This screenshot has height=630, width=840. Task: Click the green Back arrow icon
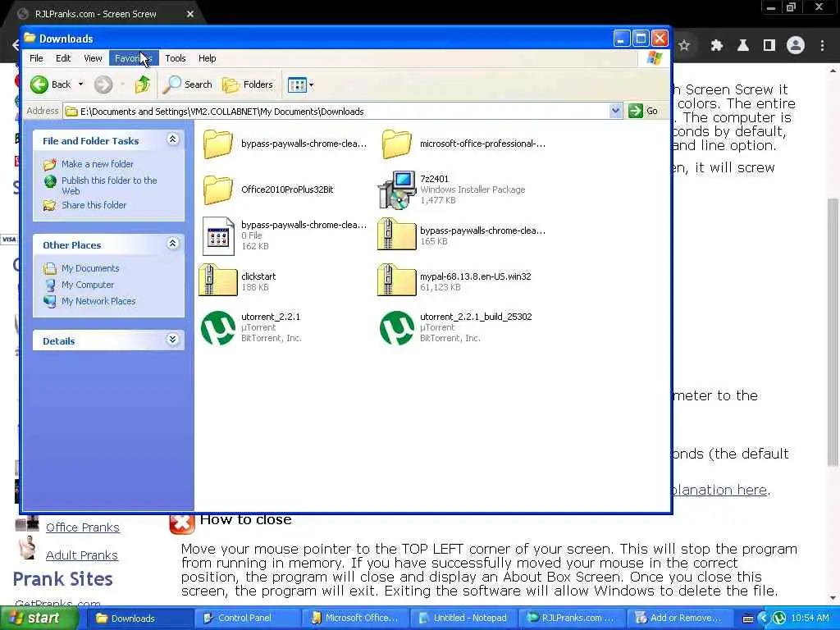coord(39,84)
